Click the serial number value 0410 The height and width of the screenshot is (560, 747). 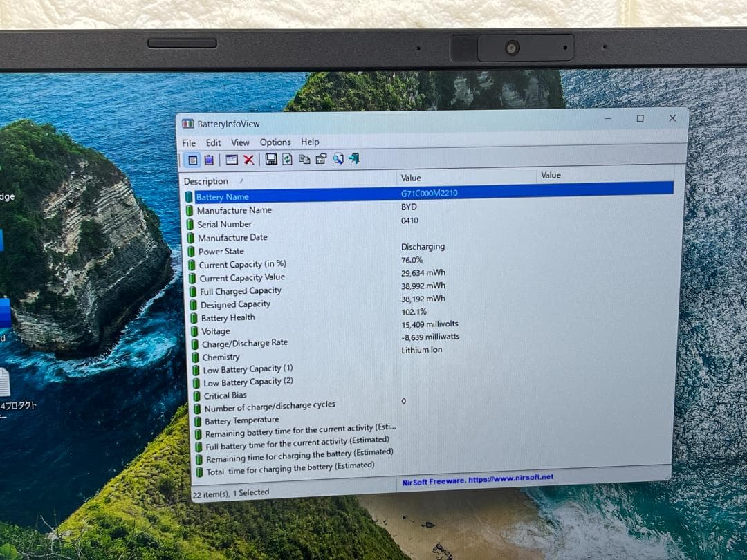tap(409, 221)
